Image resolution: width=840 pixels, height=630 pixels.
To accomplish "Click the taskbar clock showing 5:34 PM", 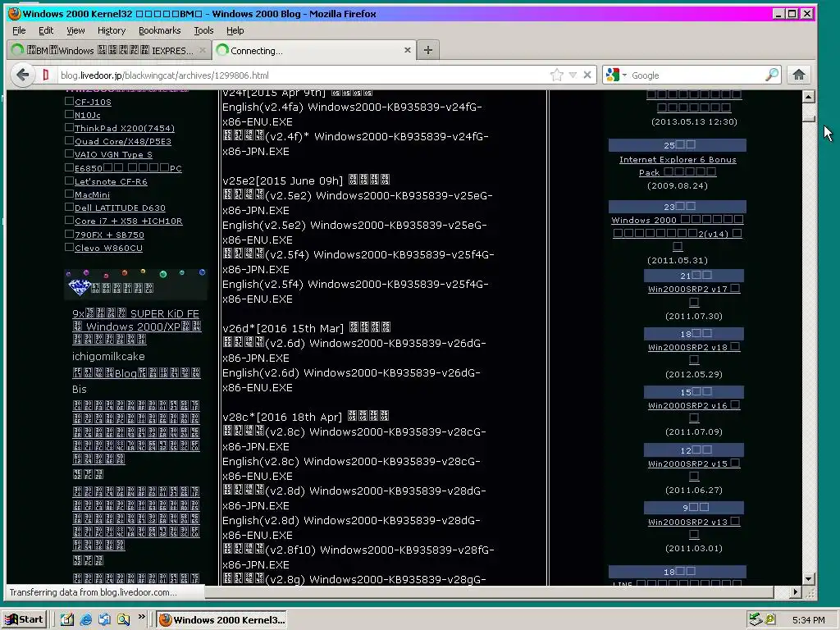I will [x=808, y=620].
